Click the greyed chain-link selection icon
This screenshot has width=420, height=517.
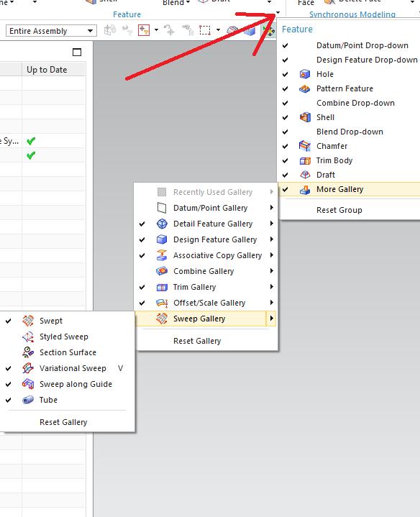point(188,30)
